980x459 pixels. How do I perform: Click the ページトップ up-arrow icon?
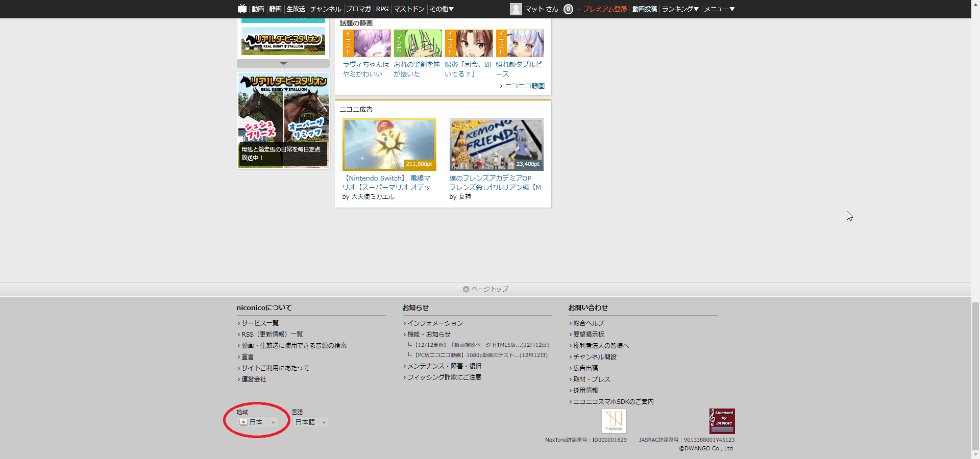465,289
